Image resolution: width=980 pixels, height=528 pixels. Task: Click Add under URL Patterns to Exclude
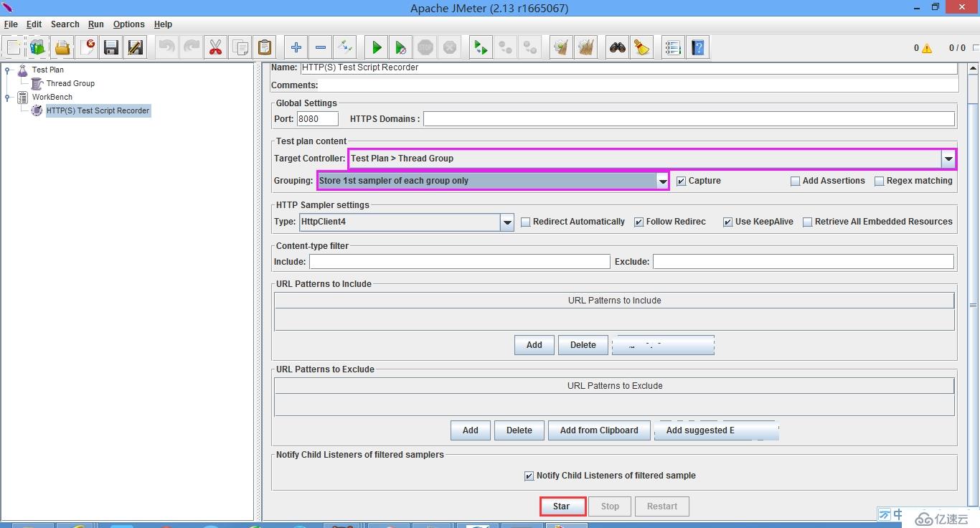pyautogui.click(x=471, y=430)
